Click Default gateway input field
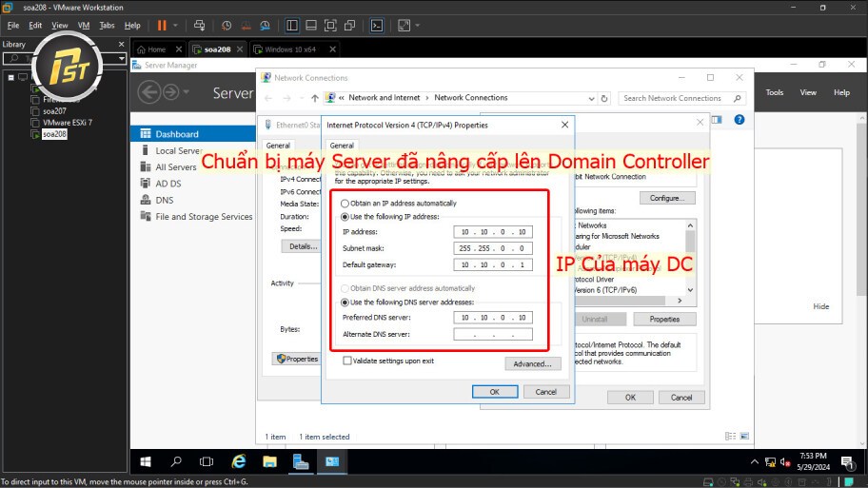The image size is (868, 488). click(493, 265)
